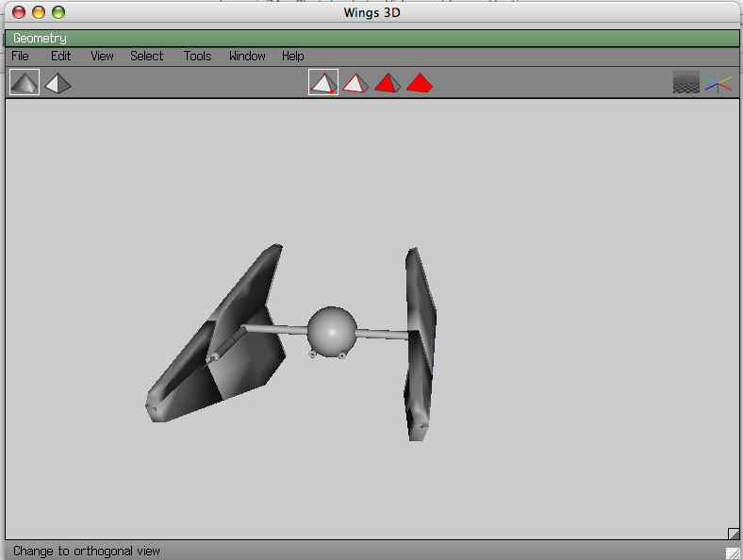Open the View menu
This screenshot has width=743, height=560.
pyautogui.click(x=102, y=57)
